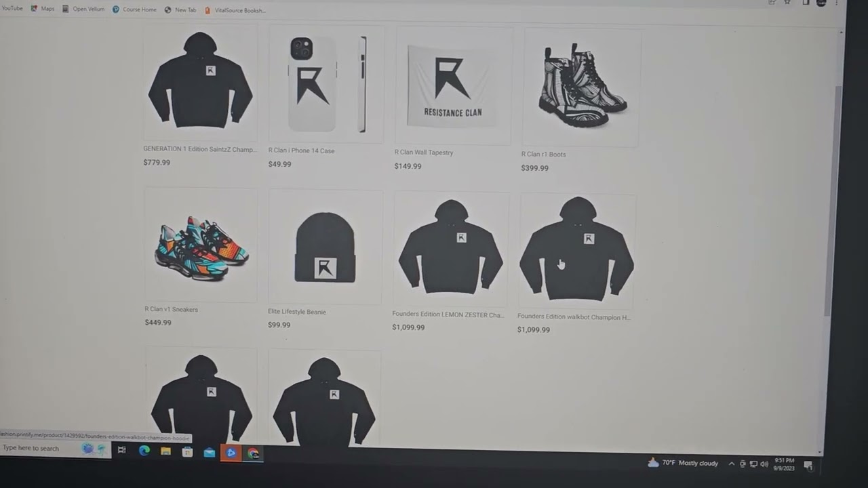Open the R Clan v1 Sneakers image
This screenshot has height=488, width=868.
[201, 245]
